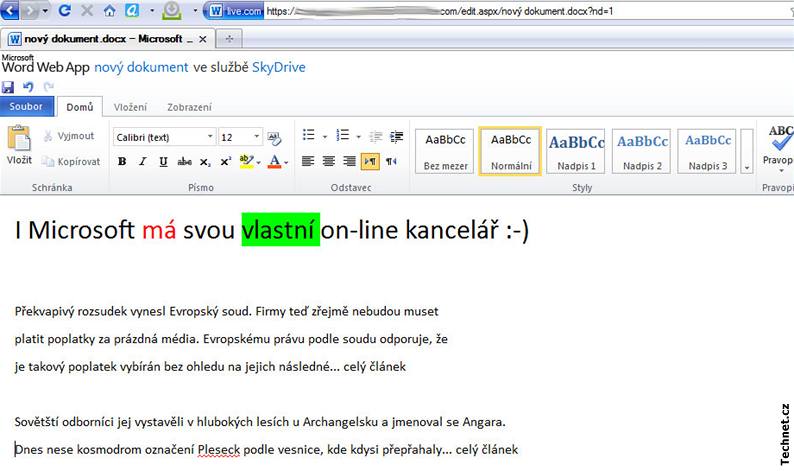Apply the Nadpis 1 heading style
Image resolution: width=794 pixels, height=471 pixels.
[x=576, y=151]
